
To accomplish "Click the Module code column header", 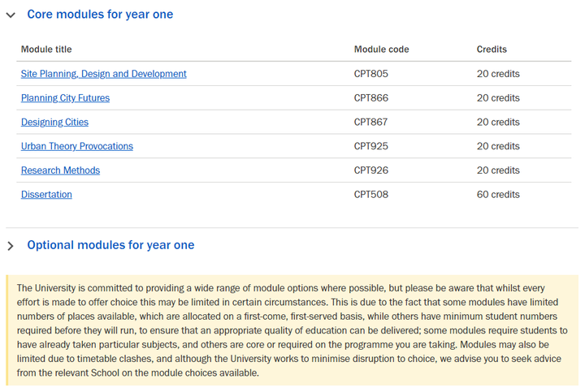I will point(381,50).
